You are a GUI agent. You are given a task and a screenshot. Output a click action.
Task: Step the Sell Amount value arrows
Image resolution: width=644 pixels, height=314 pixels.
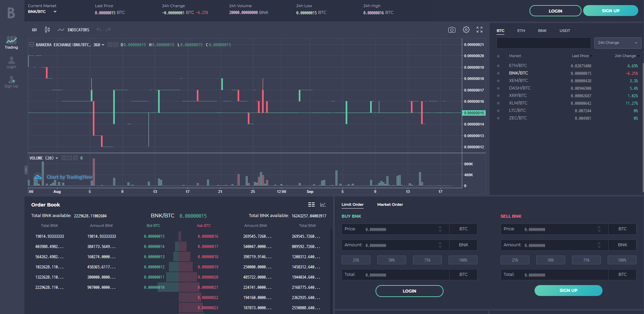pos(599,245)
